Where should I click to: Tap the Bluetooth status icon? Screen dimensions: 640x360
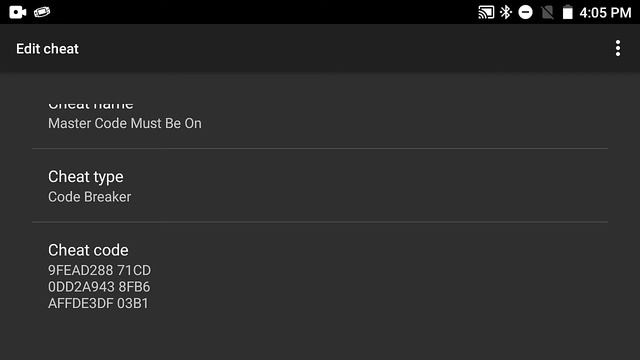pyautogui.click(x=506, y=12)
